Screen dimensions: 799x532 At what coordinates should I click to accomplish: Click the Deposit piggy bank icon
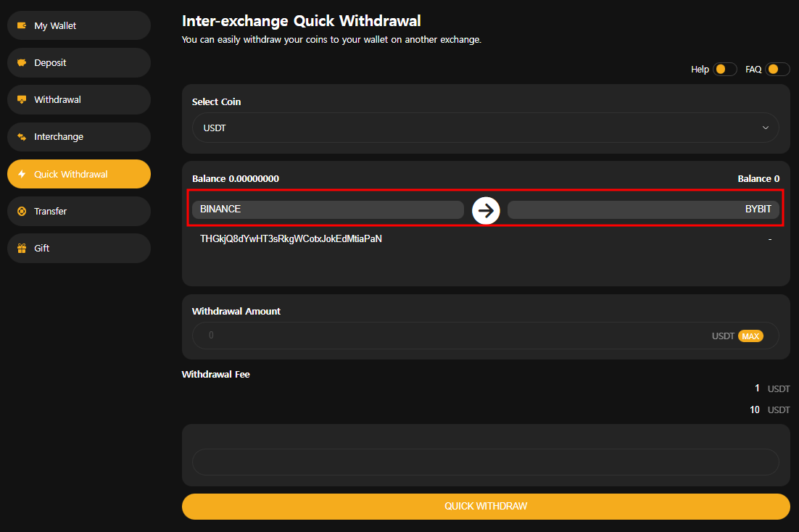pos(22,62)
